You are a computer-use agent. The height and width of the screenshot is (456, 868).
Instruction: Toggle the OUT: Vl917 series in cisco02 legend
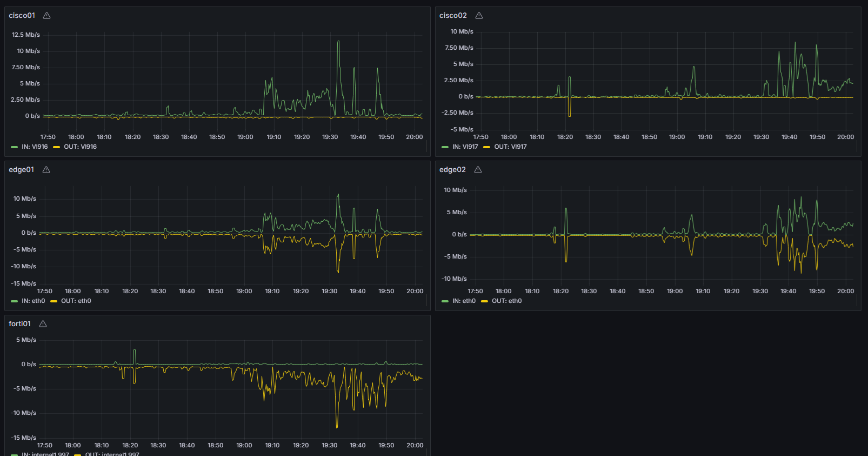click(x=510, y=147)
